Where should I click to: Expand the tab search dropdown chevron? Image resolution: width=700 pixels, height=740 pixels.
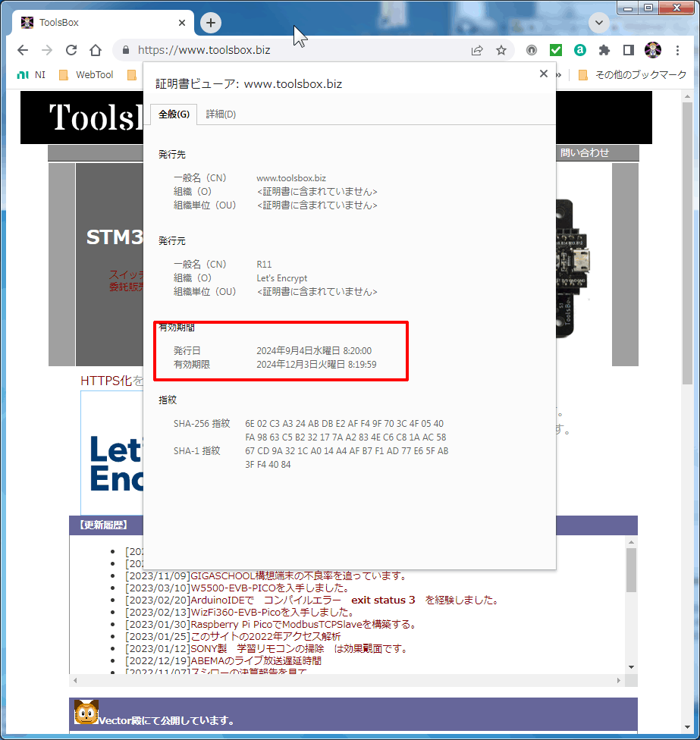[x=599, y=23]
